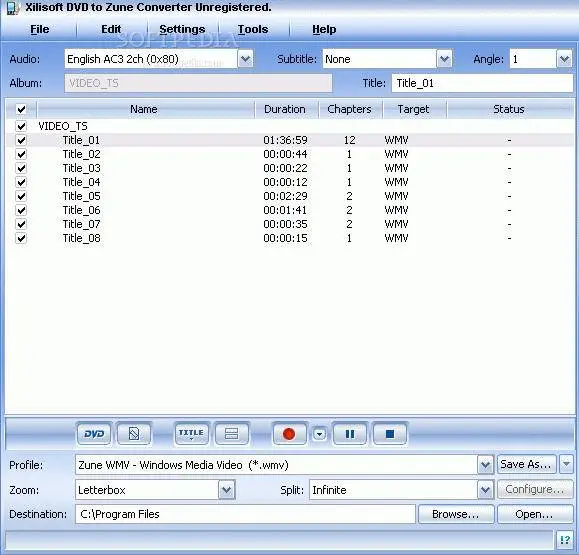
Task: Select the Title_02 row name
Action: click(x=81, y=154)
